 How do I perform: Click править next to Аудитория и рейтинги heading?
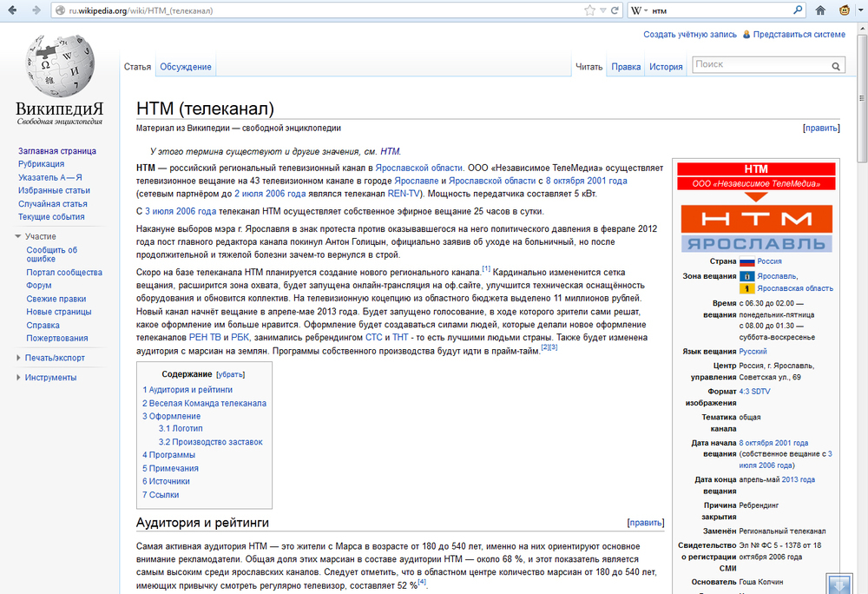tap(646, 523)
